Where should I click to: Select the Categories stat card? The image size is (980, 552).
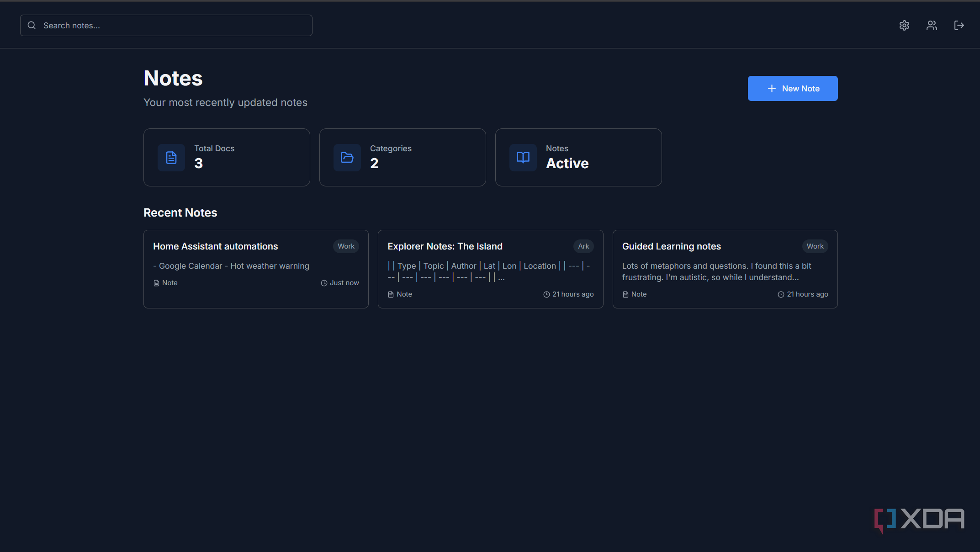tap(403, 157)
